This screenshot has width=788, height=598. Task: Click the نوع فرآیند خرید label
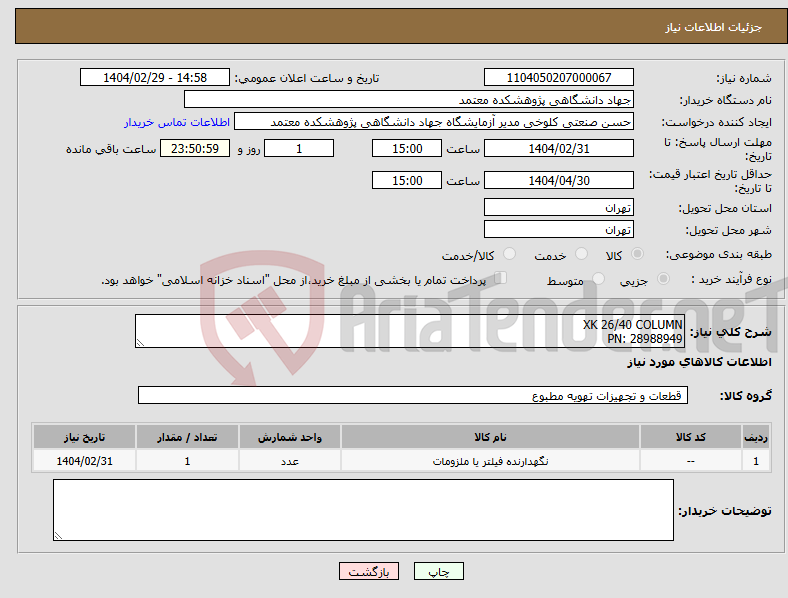pos(731,279)
